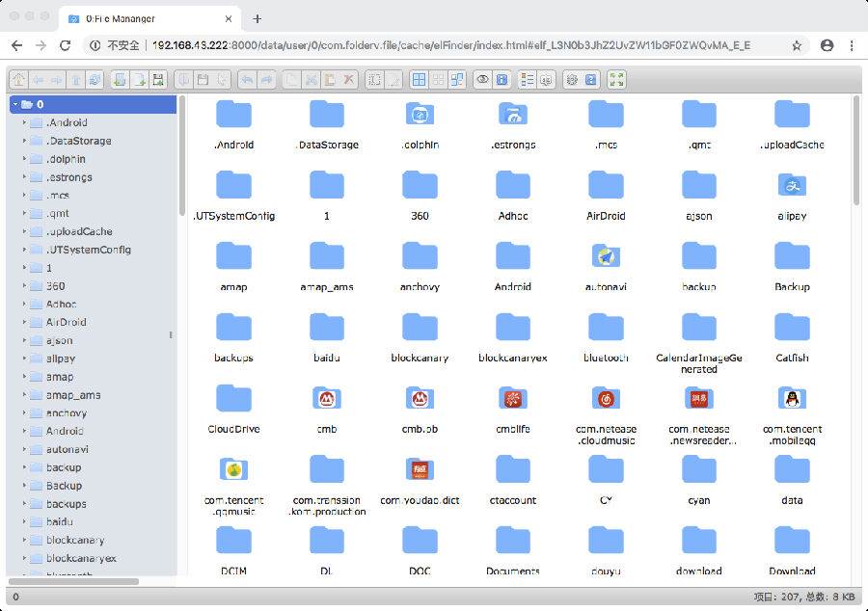
Task: Open the com.netease.cloudmusic folder icon
Action: click(x=606, y=398)
